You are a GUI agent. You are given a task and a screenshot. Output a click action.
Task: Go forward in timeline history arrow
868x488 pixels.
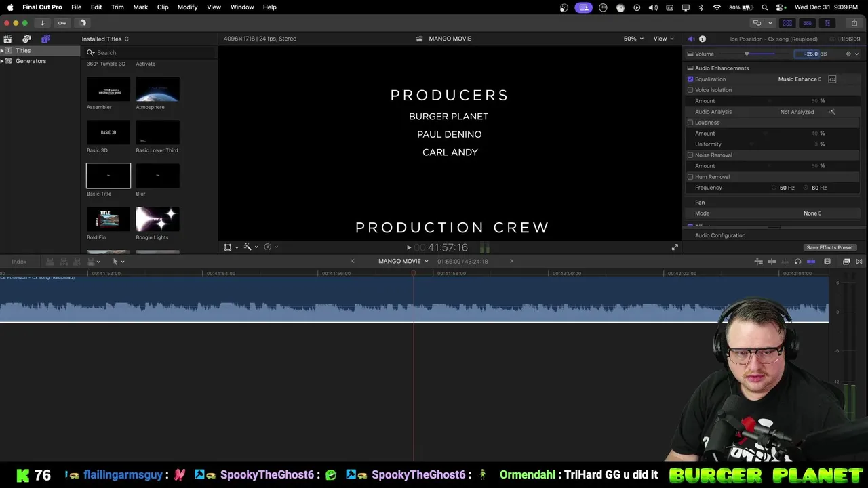click(x=511, y=261)
